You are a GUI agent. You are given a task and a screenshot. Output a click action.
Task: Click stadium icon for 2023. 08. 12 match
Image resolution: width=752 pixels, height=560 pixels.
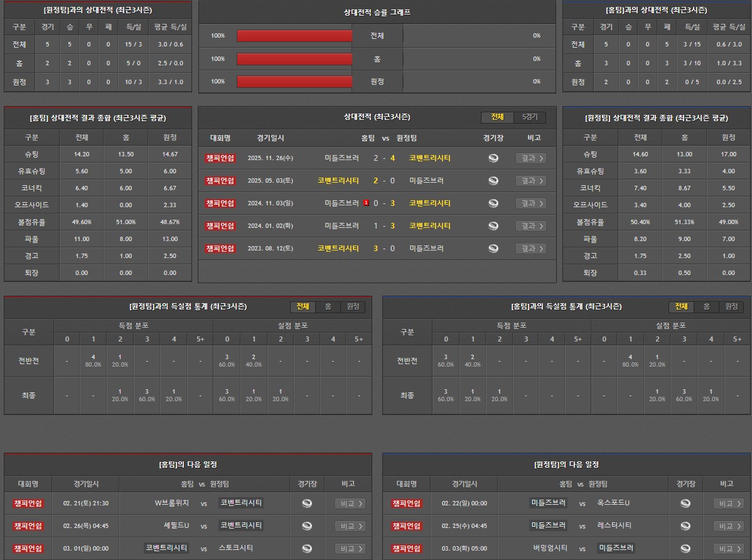[493, 249]
